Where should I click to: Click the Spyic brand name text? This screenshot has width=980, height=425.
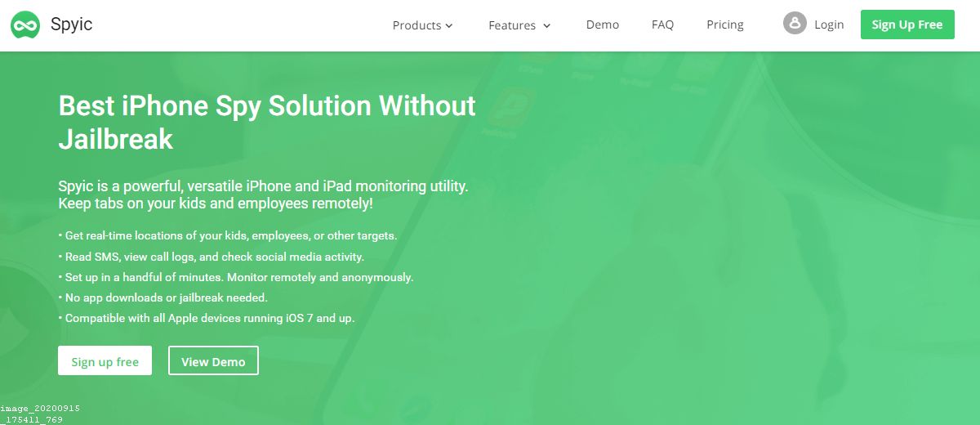(x=71, y=25)
